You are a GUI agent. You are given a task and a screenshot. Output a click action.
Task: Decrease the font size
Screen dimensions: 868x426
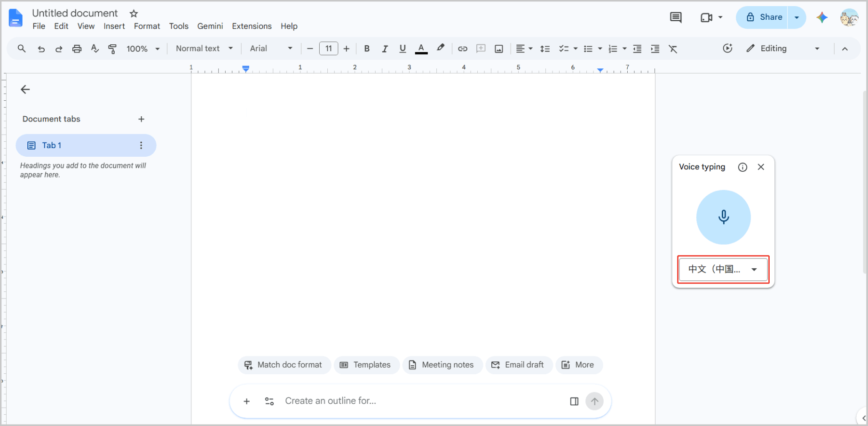310,48
